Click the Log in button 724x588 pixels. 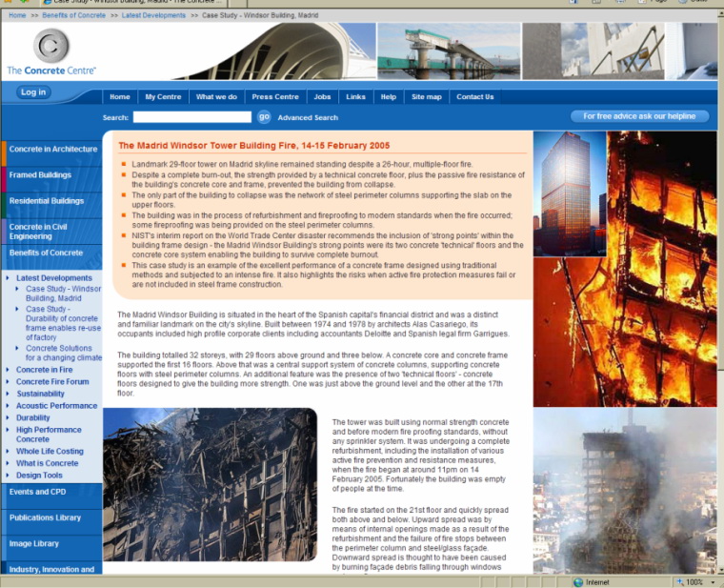(x=33, y=92)
